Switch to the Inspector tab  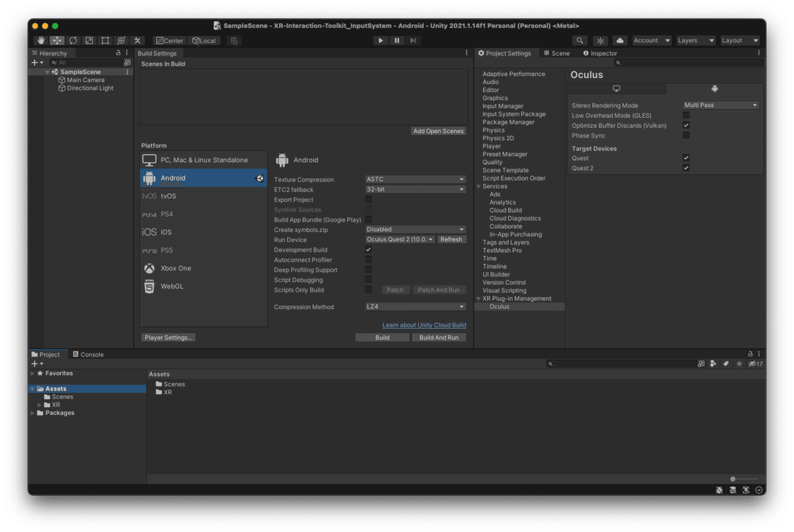600,53
